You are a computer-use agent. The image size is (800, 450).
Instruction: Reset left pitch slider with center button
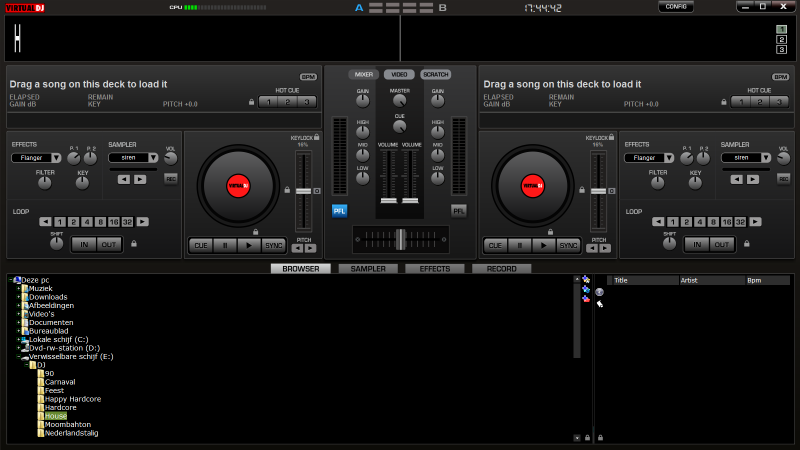pos(317,191)
